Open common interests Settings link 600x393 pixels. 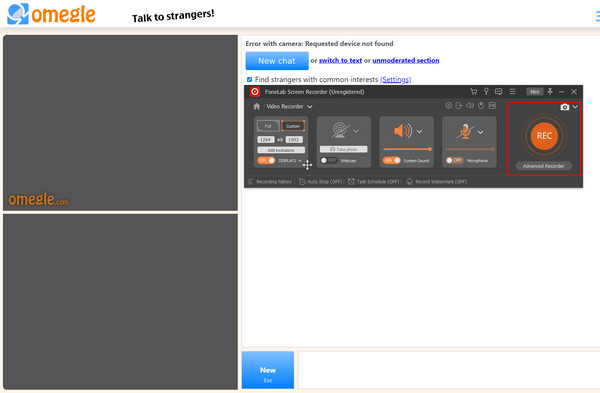tap(395, 80)
